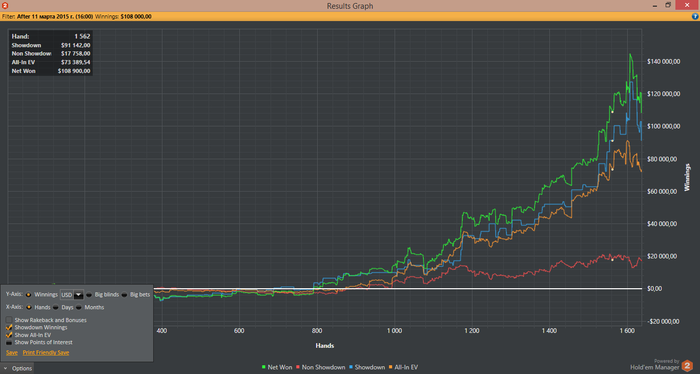
Task: Toggle the Show All-In EV checkbox
Action: pos(9,335)
